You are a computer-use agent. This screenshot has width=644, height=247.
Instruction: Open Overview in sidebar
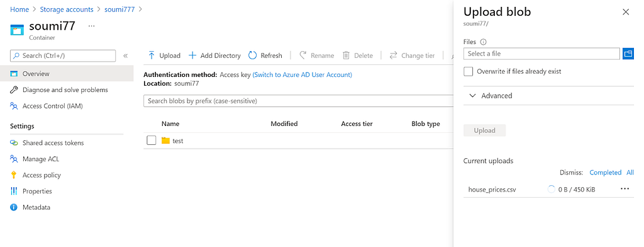pos(67,74)
